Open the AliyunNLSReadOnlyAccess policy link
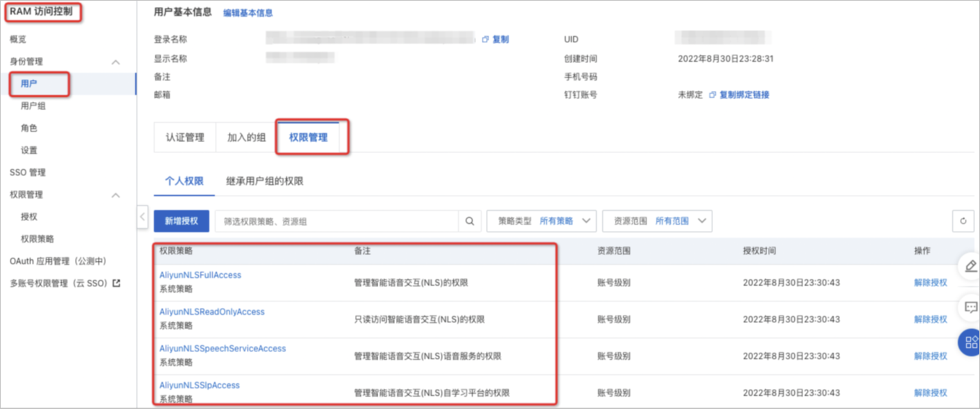The image size is (980, 409). click(x=212, y=312)
